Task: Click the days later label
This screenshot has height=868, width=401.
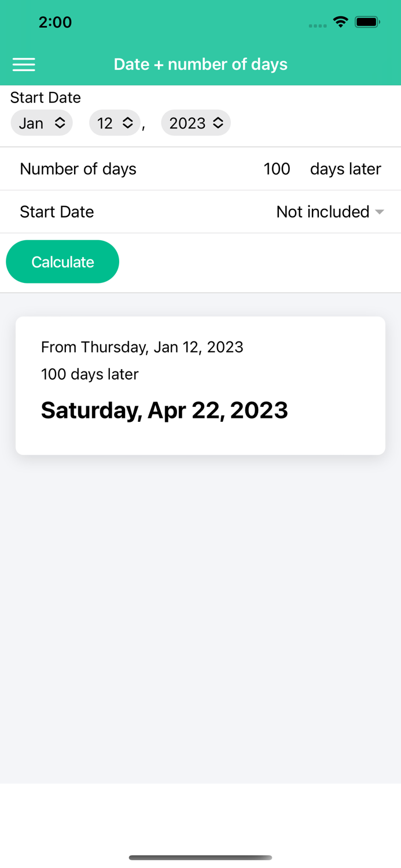Action: tap(345, 169)
